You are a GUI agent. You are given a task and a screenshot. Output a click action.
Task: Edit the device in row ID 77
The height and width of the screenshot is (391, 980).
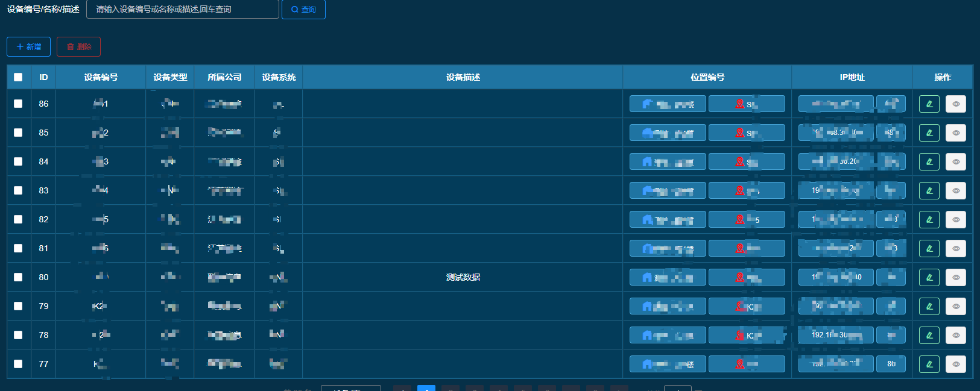pos(929,364)
